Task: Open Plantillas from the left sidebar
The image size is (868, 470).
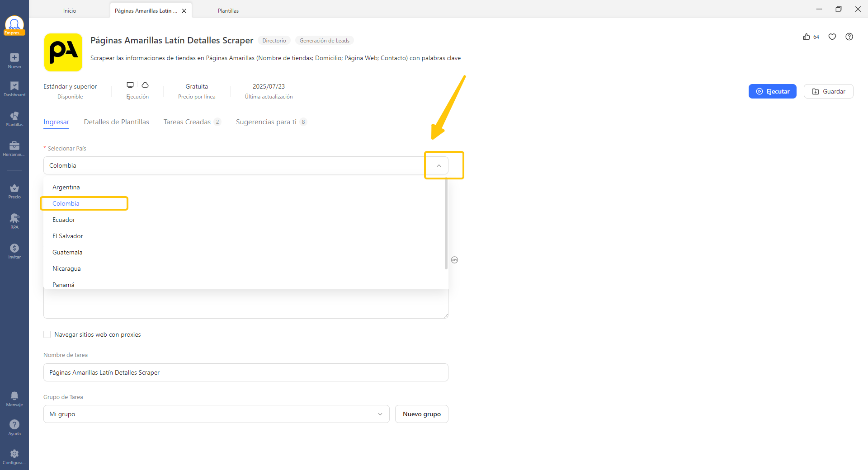Action: [14, 116]
